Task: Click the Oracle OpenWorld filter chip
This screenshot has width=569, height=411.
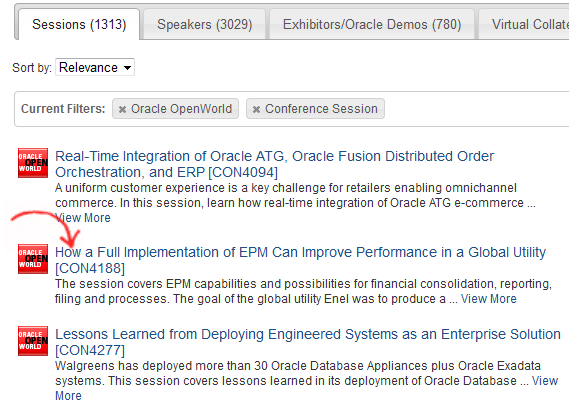Action: 175,108
